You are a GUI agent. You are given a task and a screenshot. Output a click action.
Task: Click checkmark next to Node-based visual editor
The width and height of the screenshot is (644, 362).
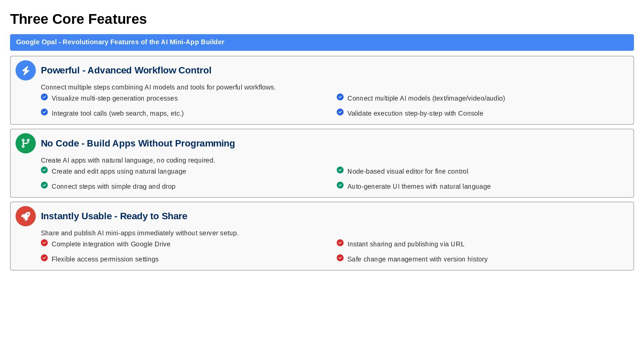[340, 170]
